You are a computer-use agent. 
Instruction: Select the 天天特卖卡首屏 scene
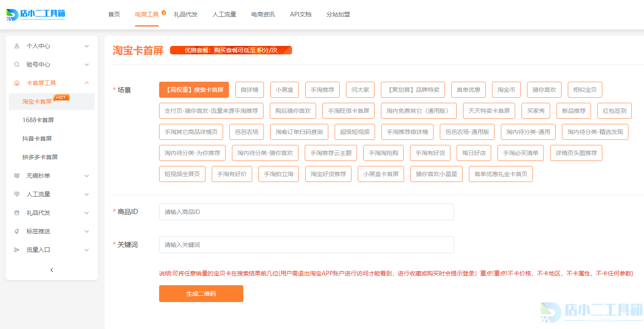[x=489, y=111]
